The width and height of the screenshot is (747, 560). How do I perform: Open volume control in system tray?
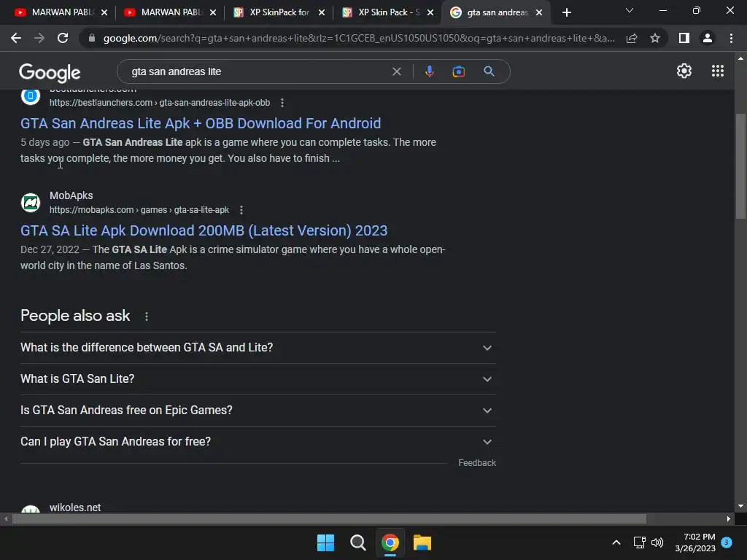(x=657, y=542)
